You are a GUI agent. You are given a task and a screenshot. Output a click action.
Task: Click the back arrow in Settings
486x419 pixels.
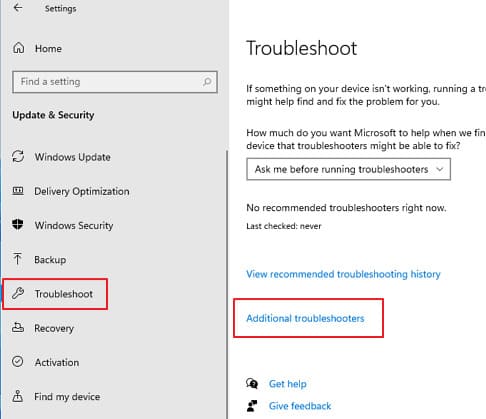point(18,8)
